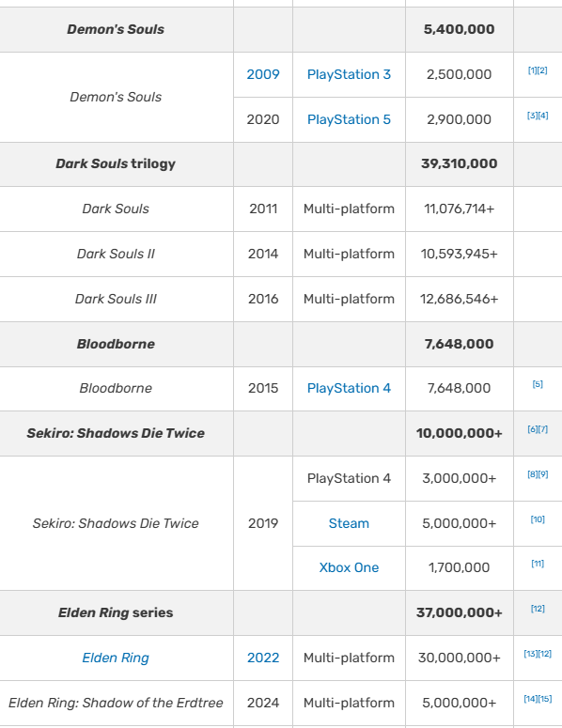The image size is (562, 728).
Task: Select the 12,686,546+ sales cell
Action: [x=459, y=299]
